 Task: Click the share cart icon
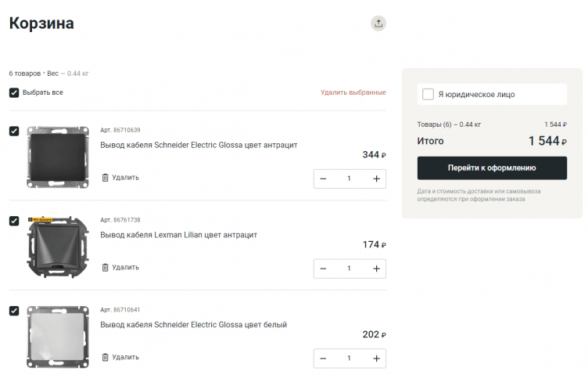coord(378,23)
